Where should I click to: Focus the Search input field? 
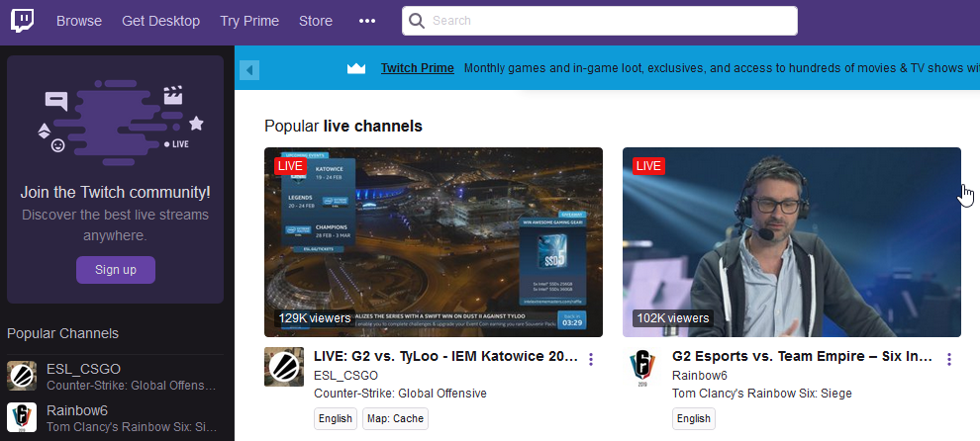click(x=609, y=21)
